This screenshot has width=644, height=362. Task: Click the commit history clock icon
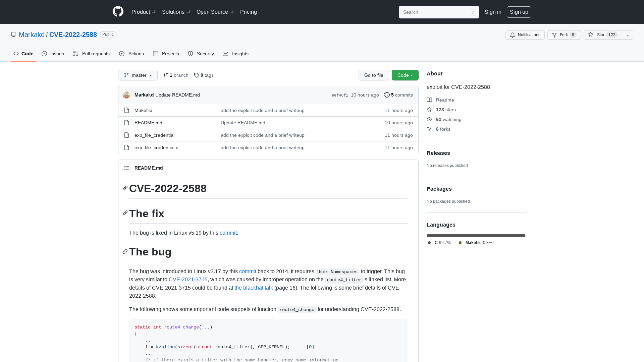(x=387, y=95)
